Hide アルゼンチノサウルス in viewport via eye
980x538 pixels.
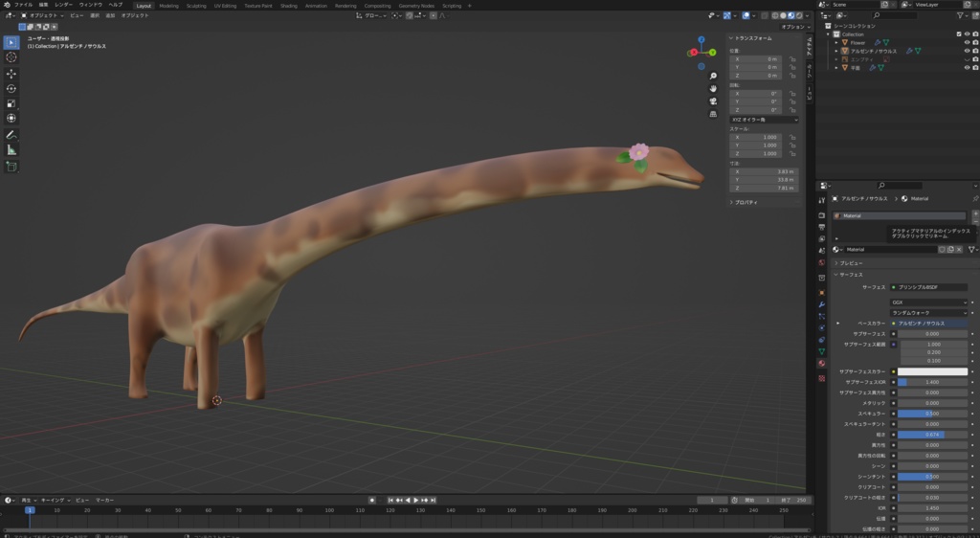coord(967,52)
